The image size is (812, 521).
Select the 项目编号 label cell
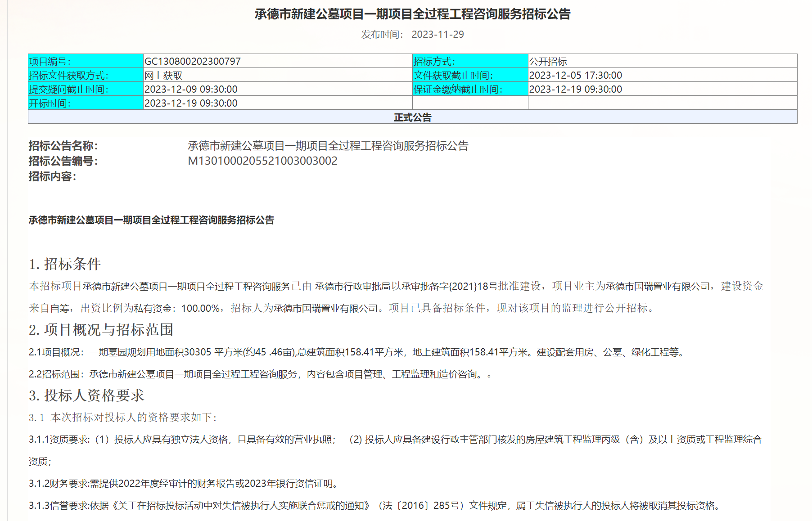coord(86,61)
